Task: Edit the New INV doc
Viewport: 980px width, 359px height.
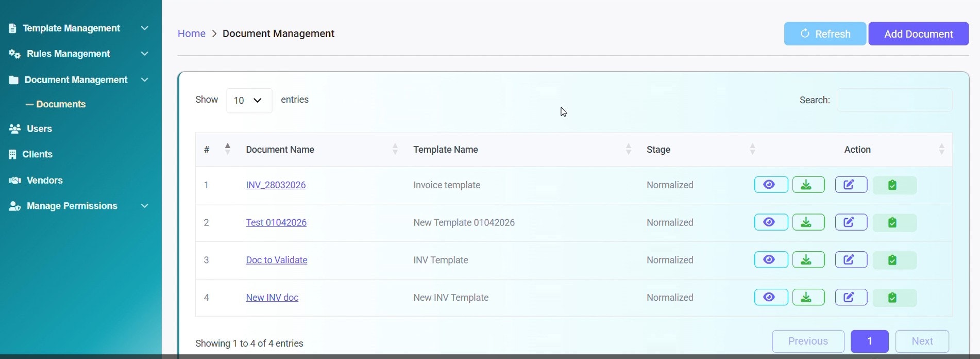Action: (x=851, y=297)
